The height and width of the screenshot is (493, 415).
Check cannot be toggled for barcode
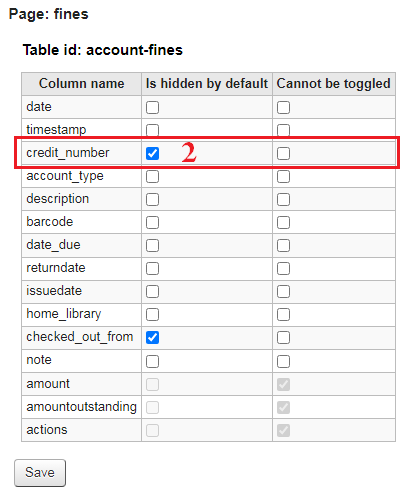coord(283,222)
